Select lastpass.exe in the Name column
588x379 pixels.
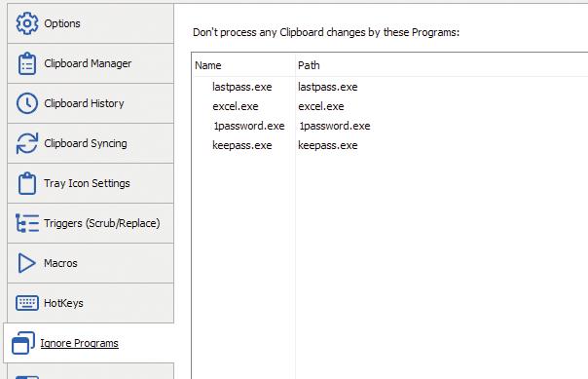tap(241, 87)
